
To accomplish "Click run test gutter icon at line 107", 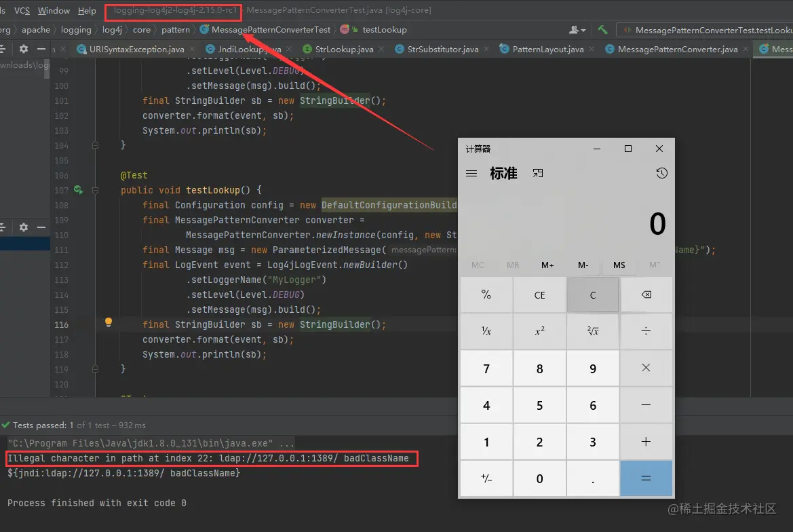I will (x=79, y=189).
